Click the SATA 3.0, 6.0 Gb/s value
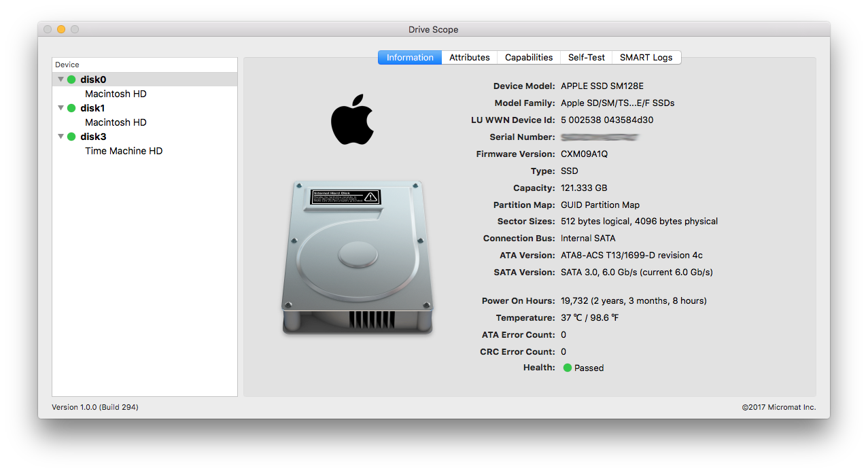 [637, 273]
